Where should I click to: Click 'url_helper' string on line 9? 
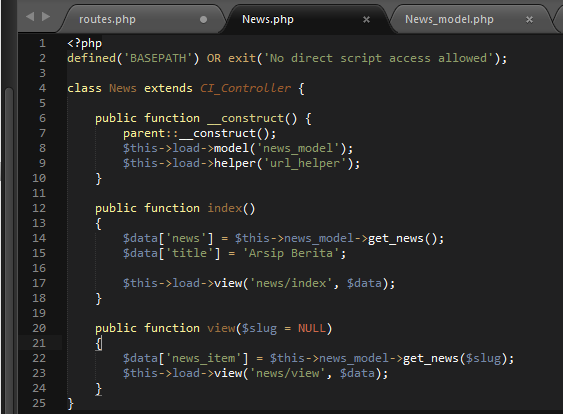[x=305, y=163]
